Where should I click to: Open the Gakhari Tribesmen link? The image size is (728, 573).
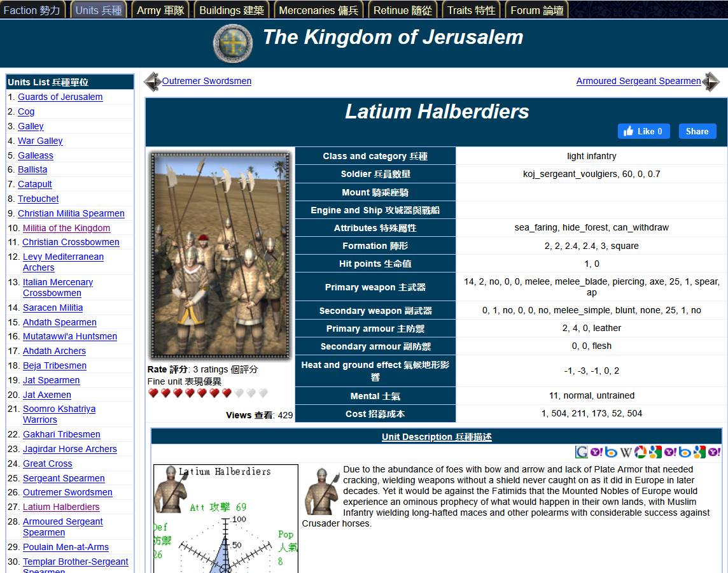click(x=62, y=435)
